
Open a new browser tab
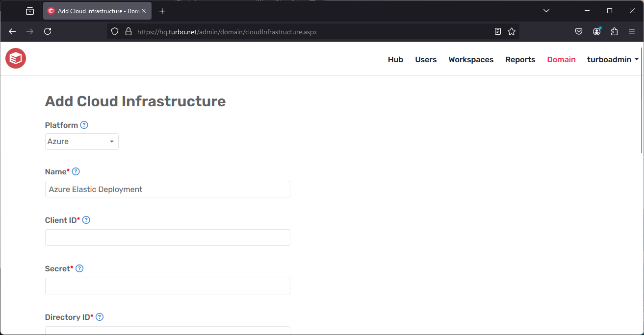point(162,10)
